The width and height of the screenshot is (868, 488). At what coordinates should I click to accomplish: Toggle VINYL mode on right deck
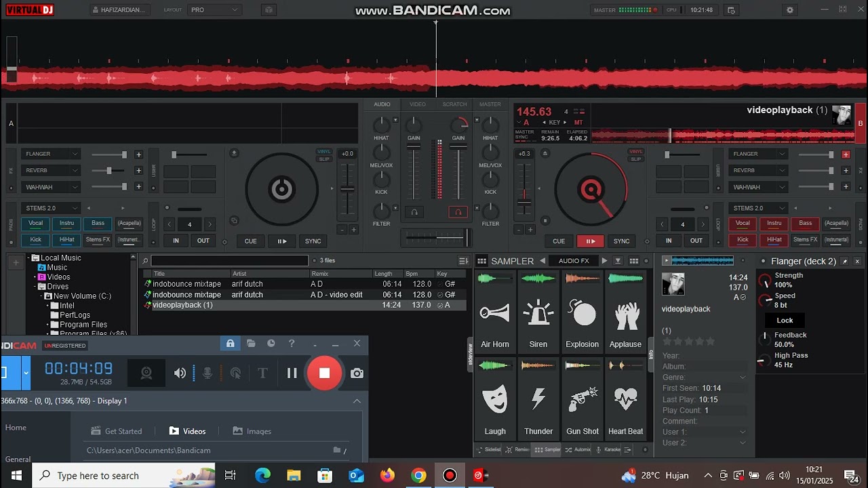point(635,152)
